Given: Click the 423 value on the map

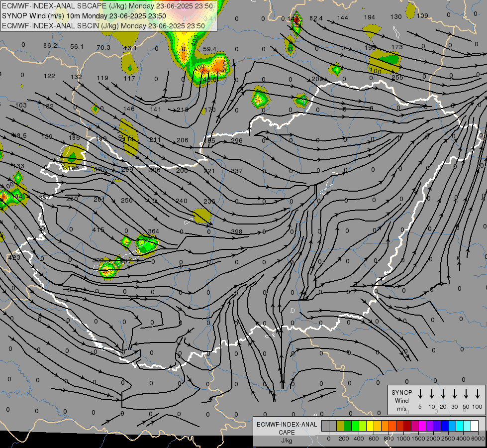Looking at the screenshot, I should click(14, 258).
